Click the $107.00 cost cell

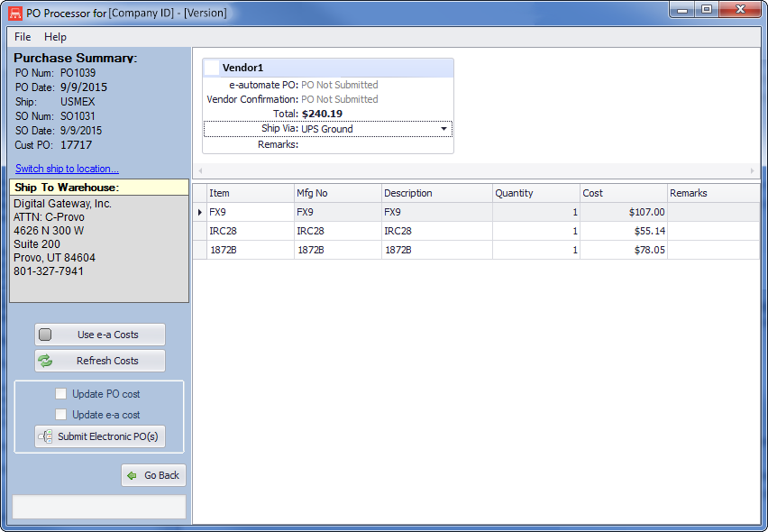(624, 212)
